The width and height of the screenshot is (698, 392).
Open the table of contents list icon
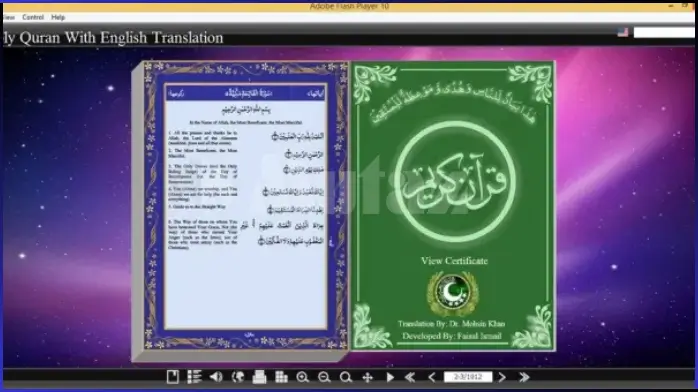tap(194, 377)
